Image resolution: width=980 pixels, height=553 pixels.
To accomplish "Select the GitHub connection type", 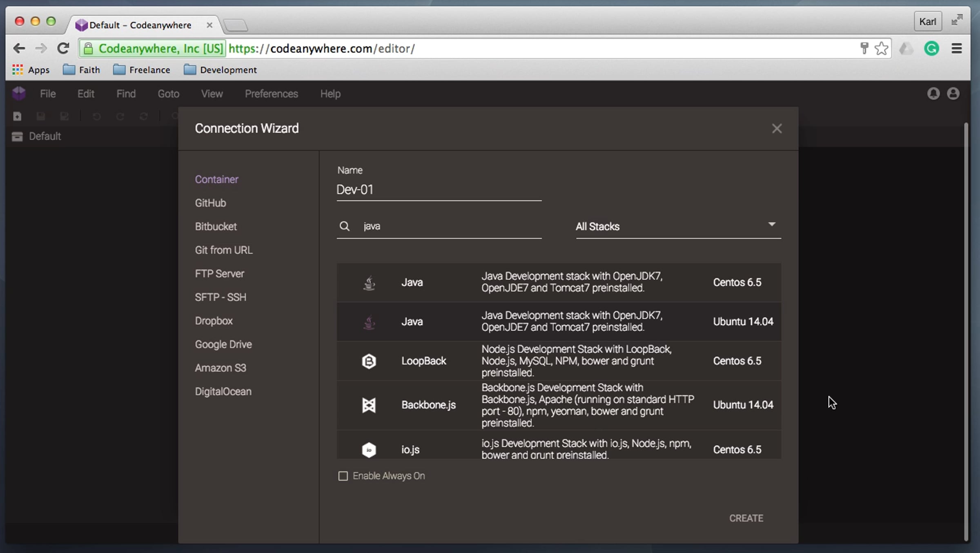I will tap(210, 203).
